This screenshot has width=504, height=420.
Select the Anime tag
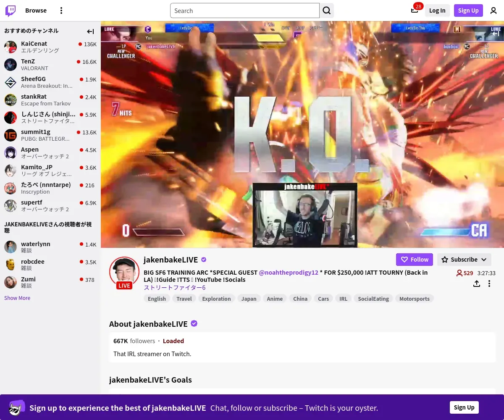275,299
